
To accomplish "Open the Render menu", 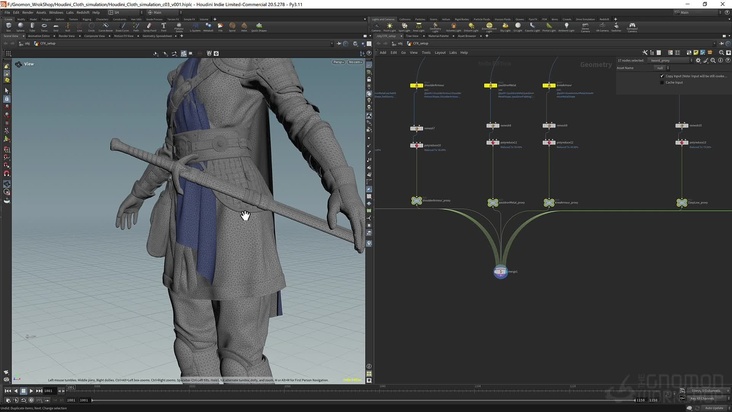I will tap(28, 12).
